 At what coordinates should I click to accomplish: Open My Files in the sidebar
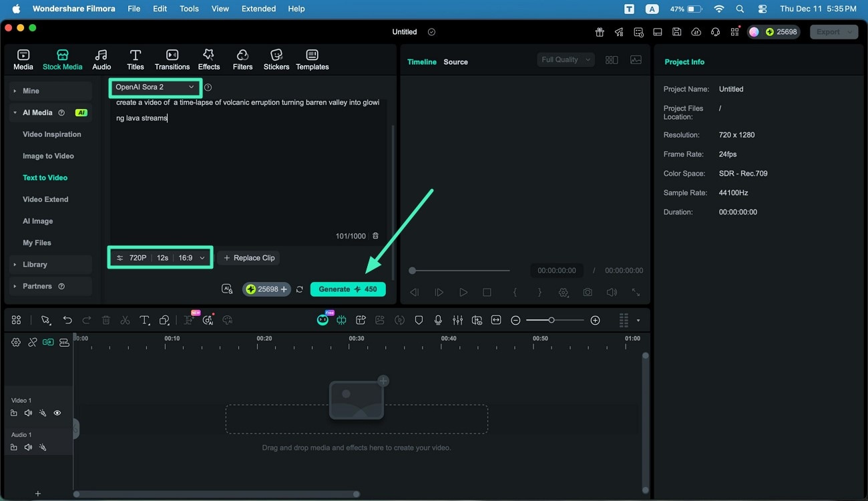point(37,243)
